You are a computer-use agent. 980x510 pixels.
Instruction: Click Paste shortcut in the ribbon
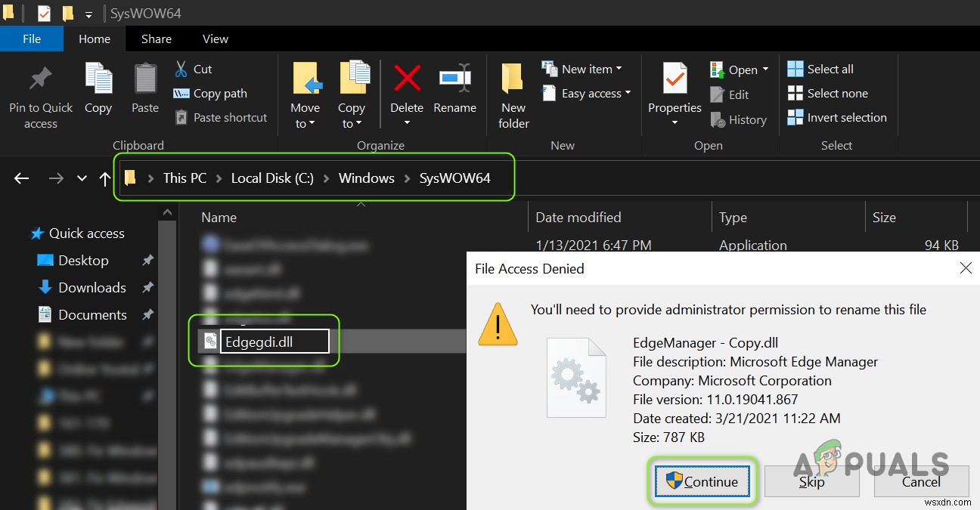coord(221,118)
